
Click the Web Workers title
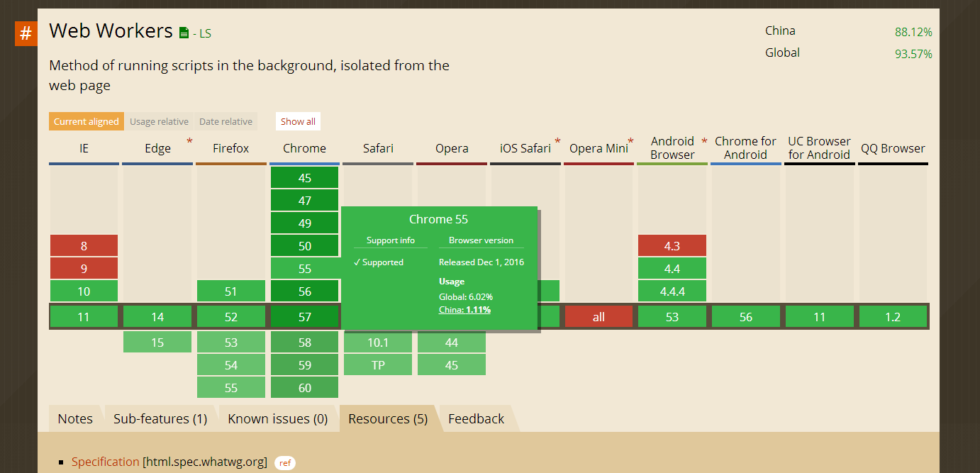111,30
